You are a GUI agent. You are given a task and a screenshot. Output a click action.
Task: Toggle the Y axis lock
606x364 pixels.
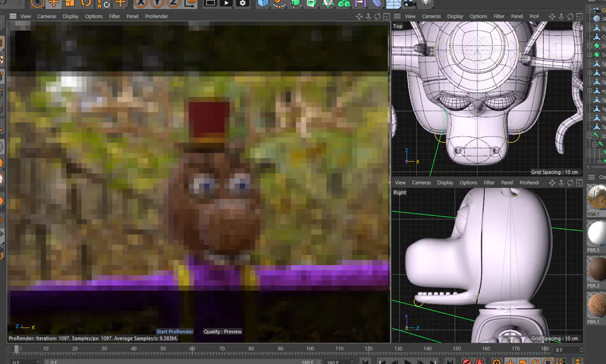pos(157,3)
